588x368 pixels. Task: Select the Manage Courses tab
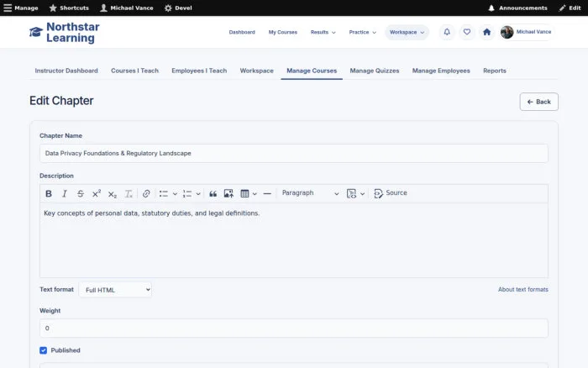click(312, 71)
